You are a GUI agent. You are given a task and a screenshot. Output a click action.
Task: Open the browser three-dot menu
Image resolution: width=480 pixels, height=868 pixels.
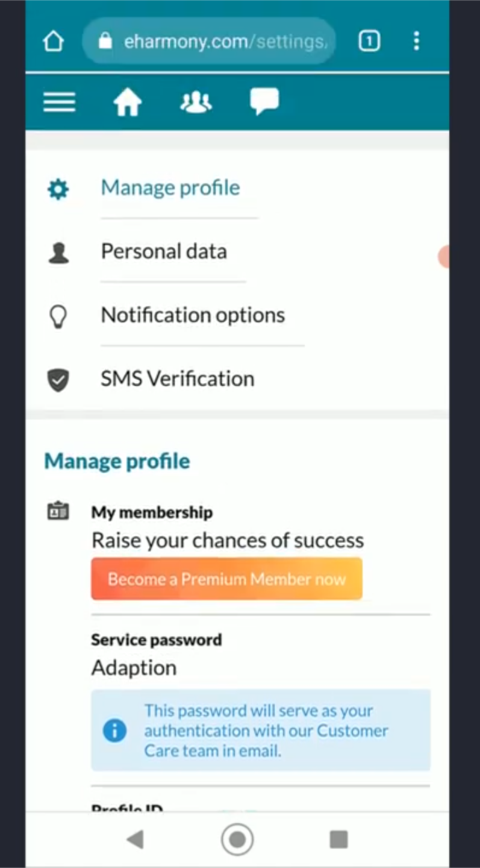[x=416, y=41]
